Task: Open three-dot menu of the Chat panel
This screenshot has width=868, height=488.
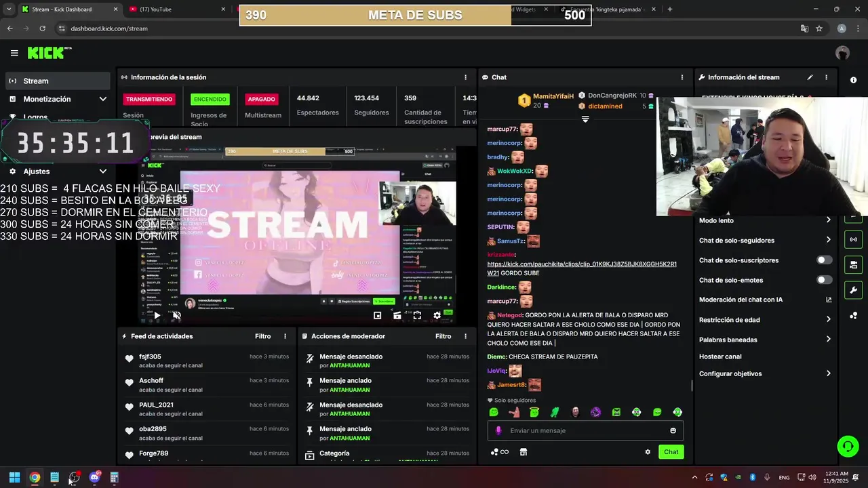Action: pos(682,77)
